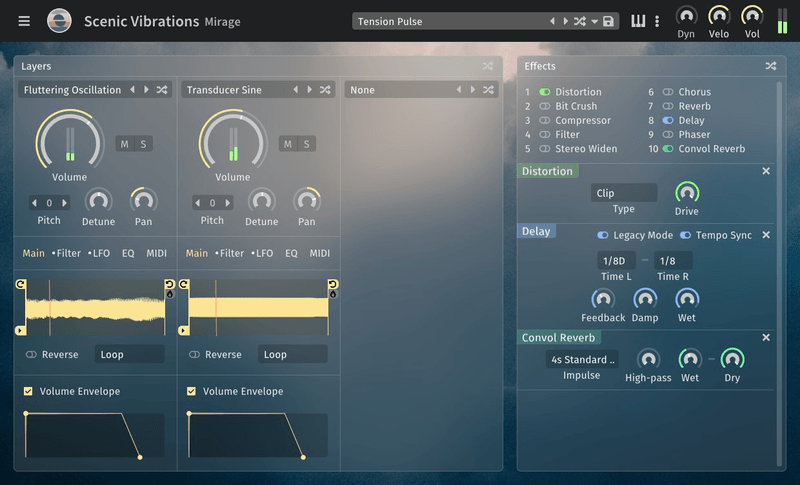Click the save preset floppy disk icon

(x=608, y=21)
